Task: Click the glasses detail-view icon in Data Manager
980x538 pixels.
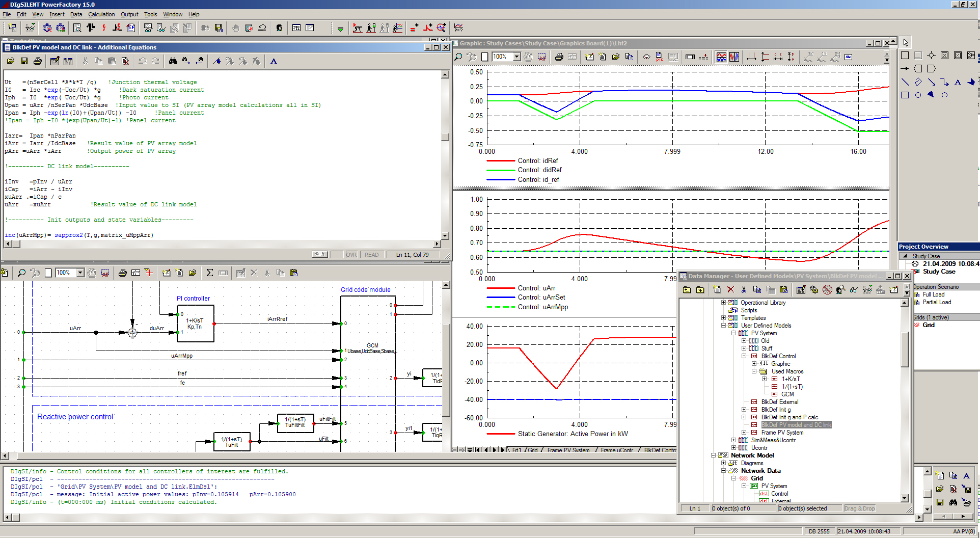Action: (x=854, y=289)
